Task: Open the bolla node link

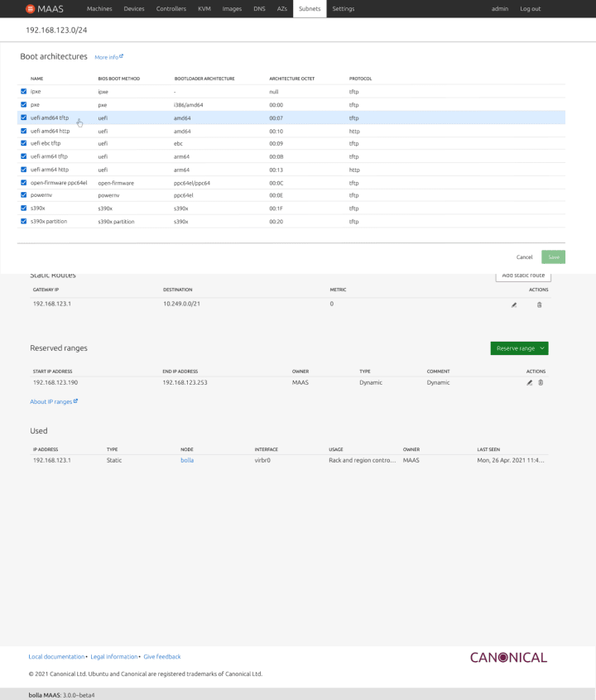Action: tap(187, 460)
